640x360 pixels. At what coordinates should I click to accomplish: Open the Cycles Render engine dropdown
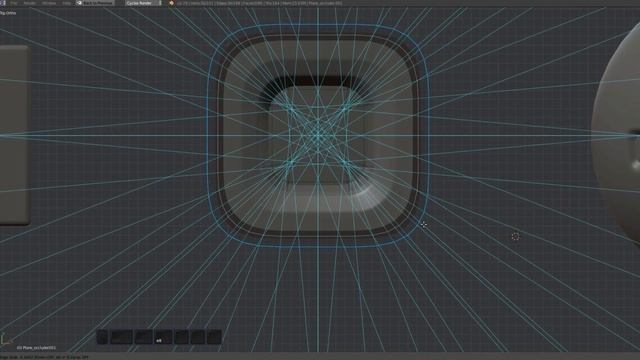143,3
